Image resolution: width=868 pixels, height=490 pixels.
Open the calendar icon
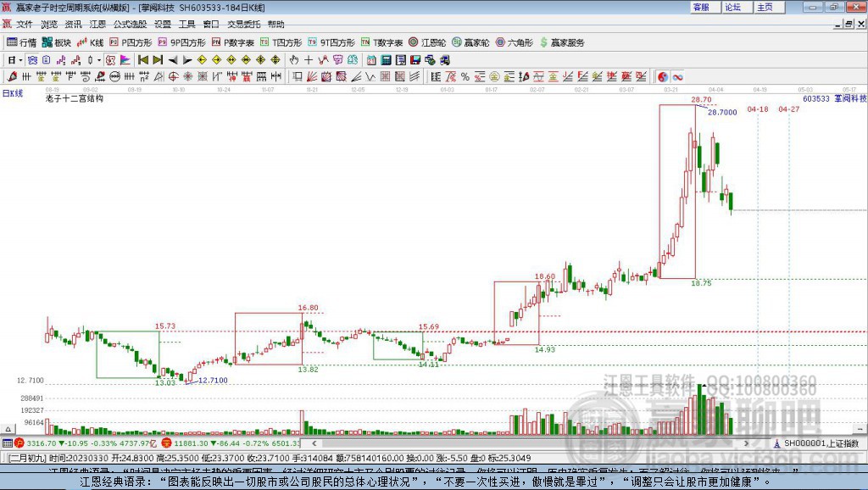pyautogui.click(x=371, y=60)
